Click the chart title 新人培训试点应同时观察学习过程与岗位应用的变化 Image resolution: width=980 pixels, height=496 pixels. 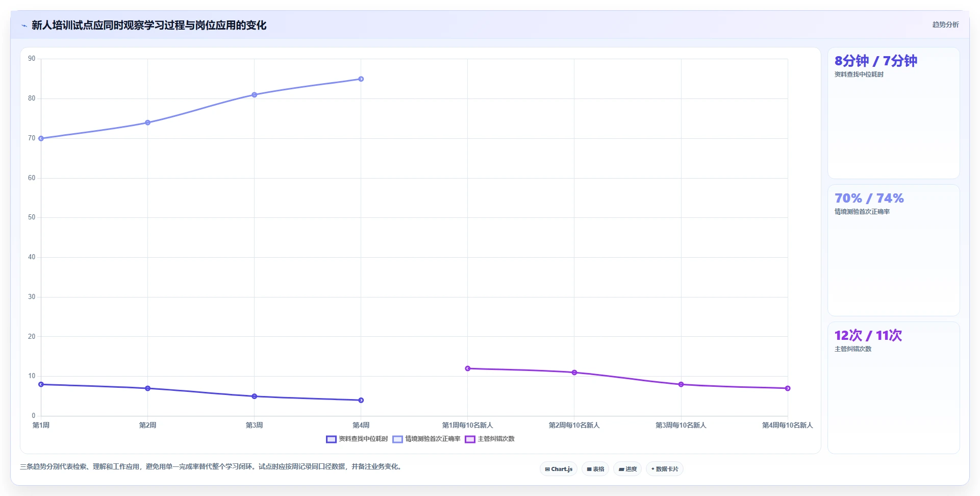tap(149, 26)
